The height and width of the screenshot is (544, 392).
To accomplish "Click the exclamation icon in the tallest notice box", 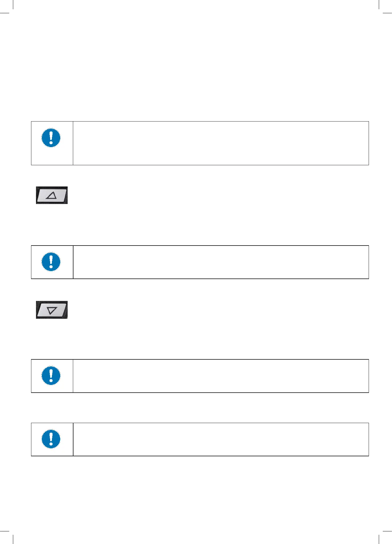I will point(51,138).
